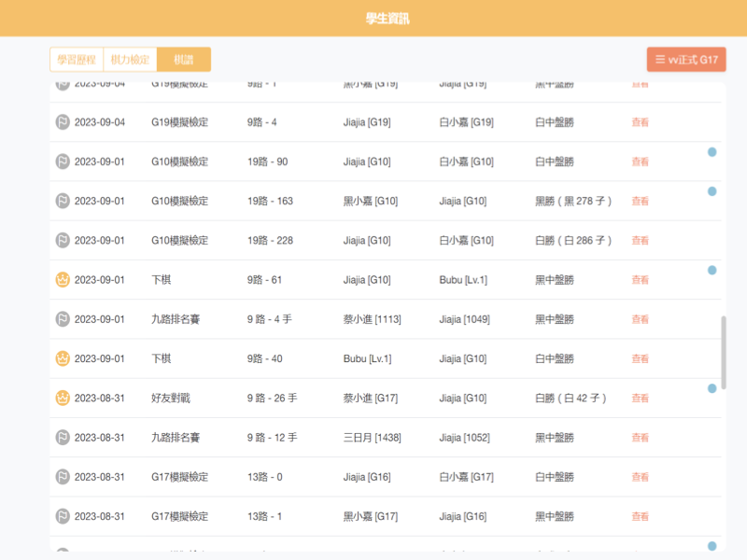This screenshot has width=747, height=560.
Task: Click the flag icon of the 三日月 [1438] match
Action: click(63, 438)
